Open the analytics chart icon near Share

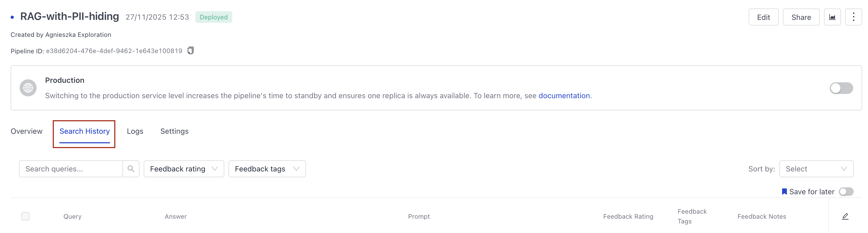click(833, 17)
